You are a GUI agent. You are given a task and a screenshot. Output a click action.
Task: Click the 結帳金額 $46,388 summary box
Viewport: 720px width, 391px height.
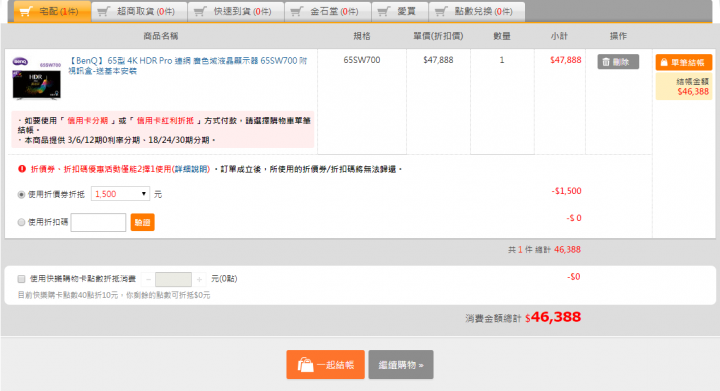[x=684, y=87]
